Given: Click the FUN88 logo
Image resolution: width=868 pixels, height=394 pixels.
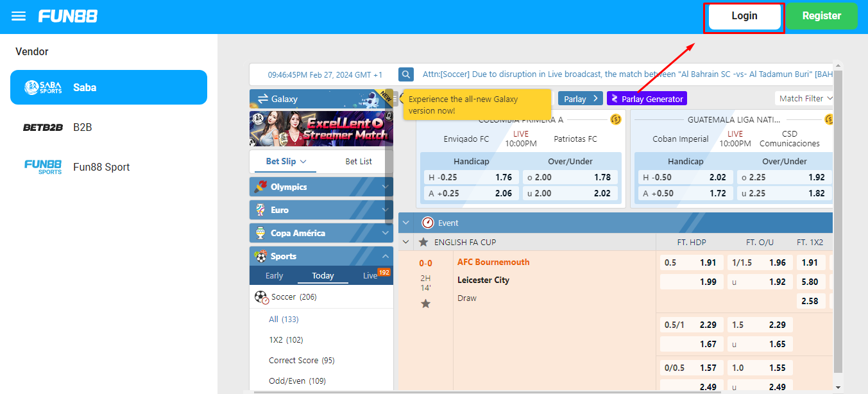Looking at the screenshot, I should click(68, 16).
